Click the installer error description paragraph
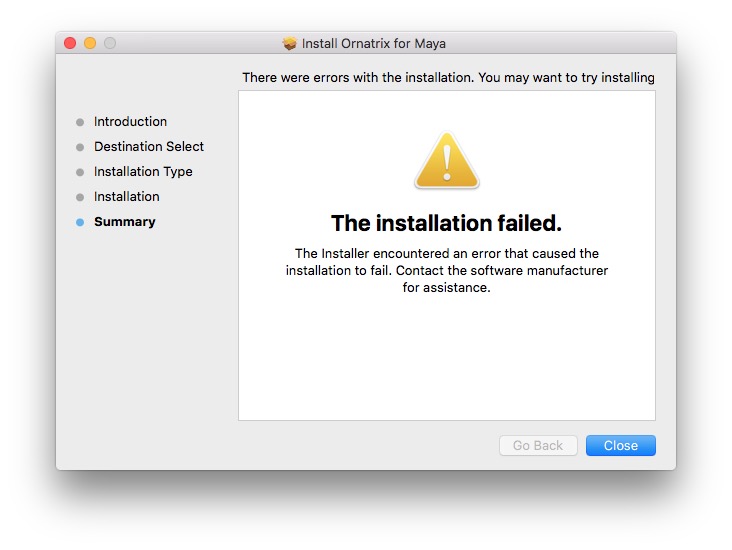 coord(446,270)
